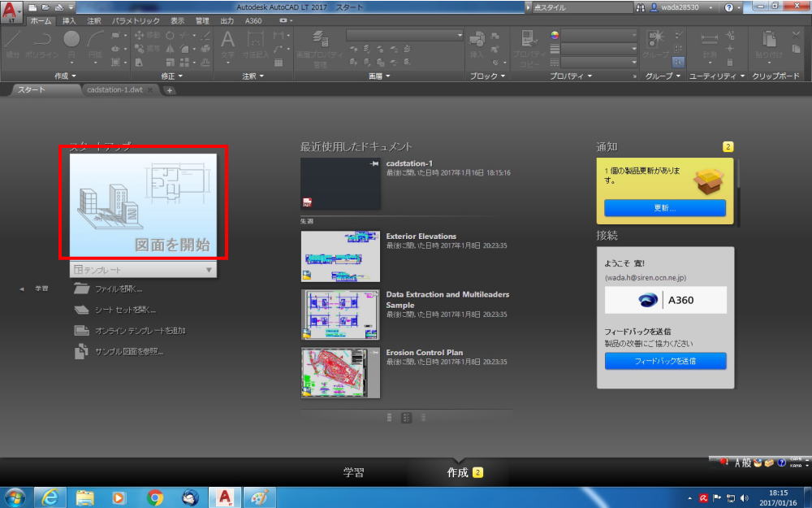Viewport: 812px width, 508px height.
Task: Open the AutoCAD application menu button
Action: click(11, 11)
